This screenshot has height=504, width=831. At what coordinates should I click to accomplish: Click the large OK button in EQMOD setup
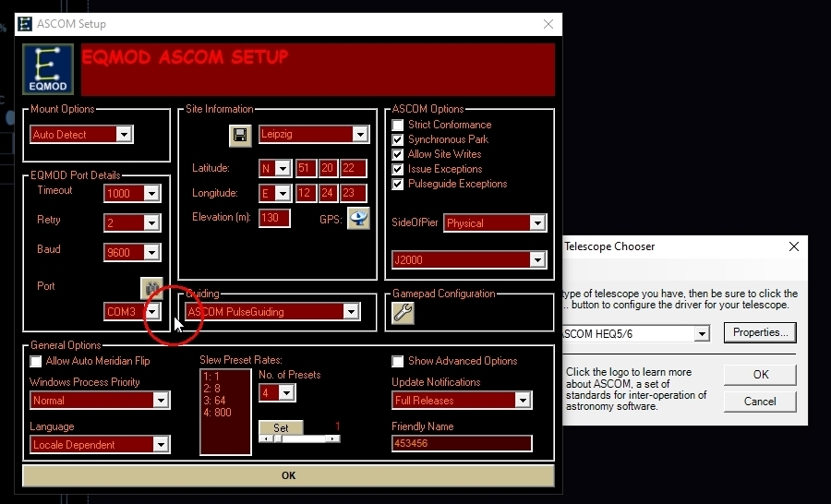288,475
